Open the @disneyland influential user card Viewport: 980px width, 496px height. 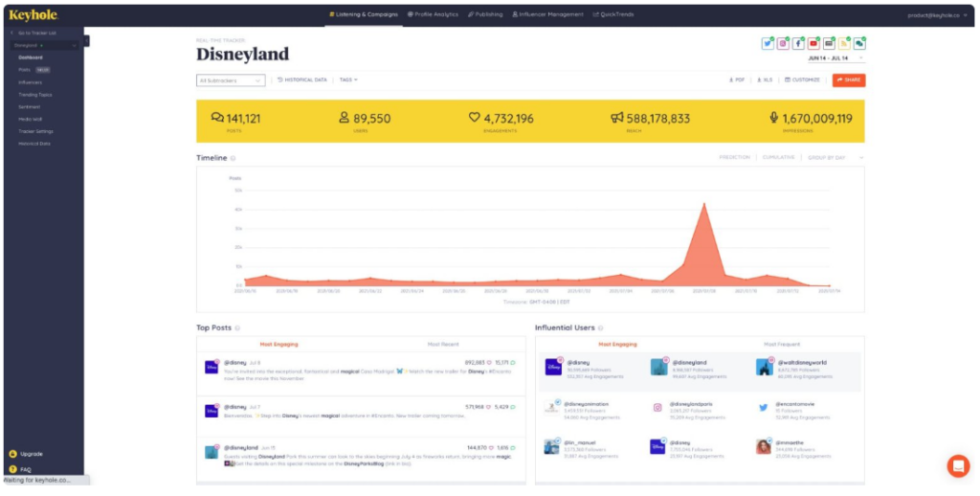point(699,369)
